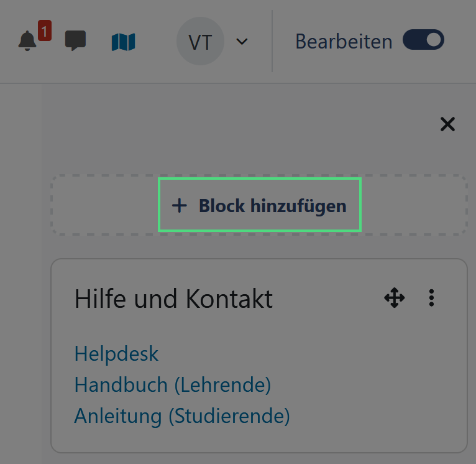Image resolution: width=476 pixels, height=464 pixels.
Task: Open the Handbuch (Lehrende) link
Action: [172, 385]
